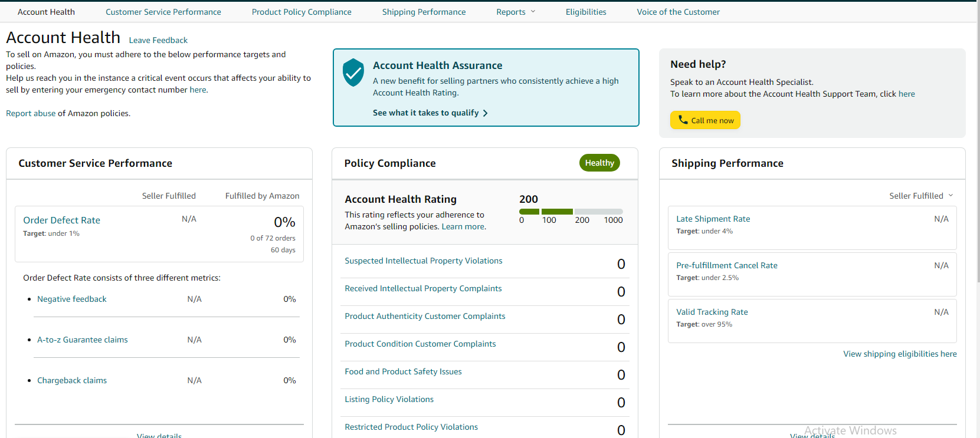Image resolution: width=980 pixels, height=438 pixels.
Task: Open Food and Product Safety Issues
Action: pyautogui.click(x=403, y=371)
